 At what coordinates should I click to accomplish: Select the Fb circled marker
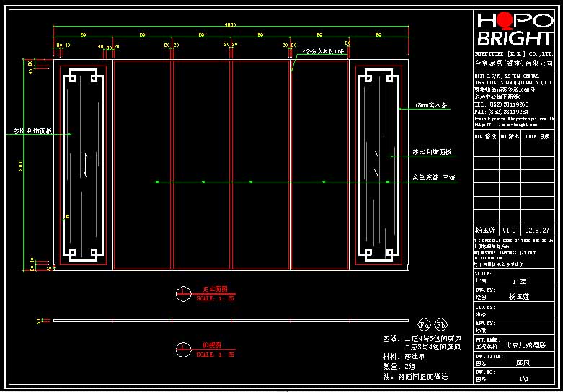click(441, 325)
